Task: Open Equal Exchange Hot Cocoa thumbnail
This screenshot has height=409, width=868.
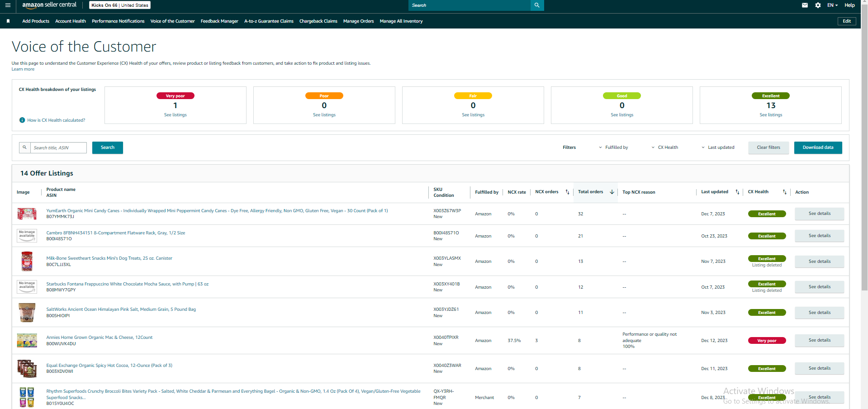Action: coord(27,368)
